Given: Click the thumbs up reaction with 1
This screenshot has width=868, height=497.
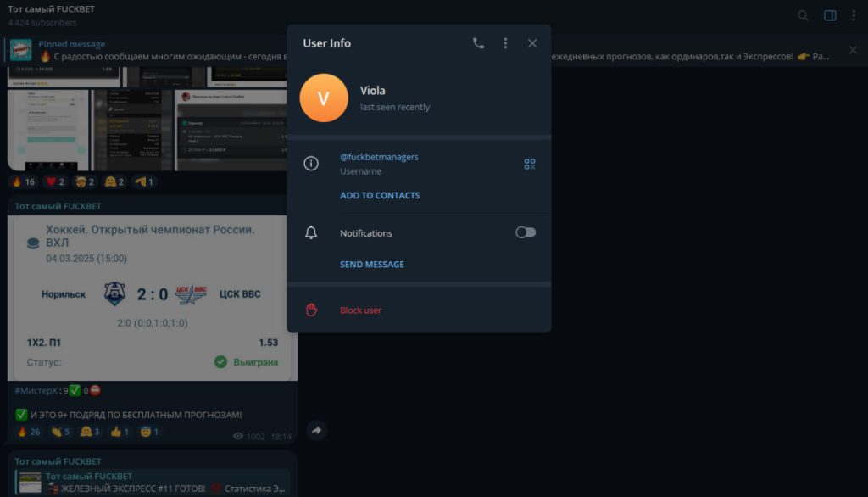Looking at the screenshot, I should click(x=120, y=432).
